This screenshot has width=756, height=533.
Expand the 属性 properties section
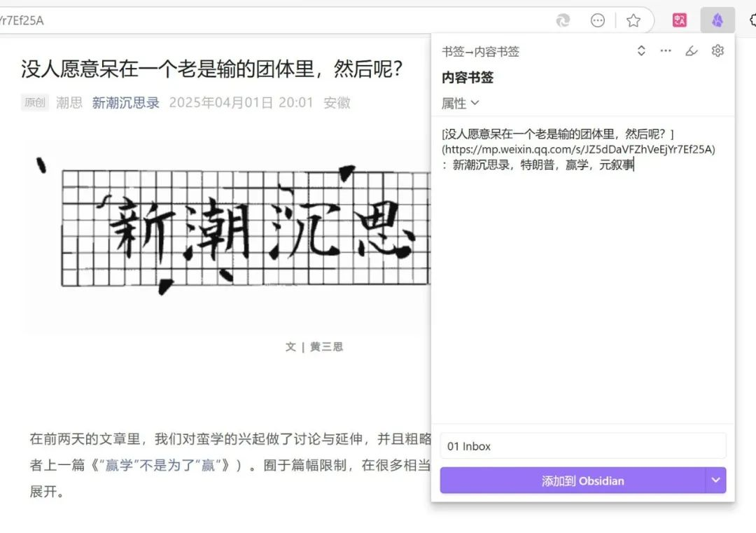(x=460, y=103)
